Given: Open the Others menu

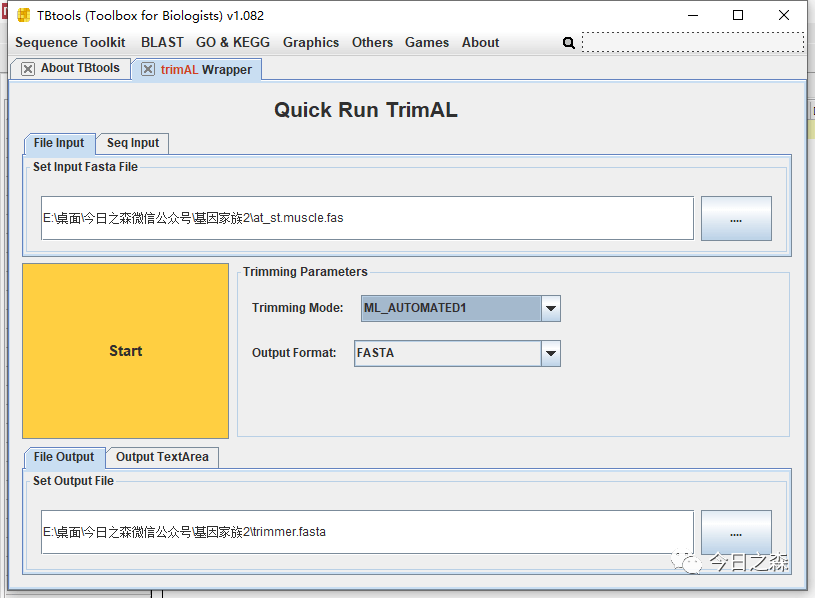Looking at the screenshot, I should [x=372, y=43].
